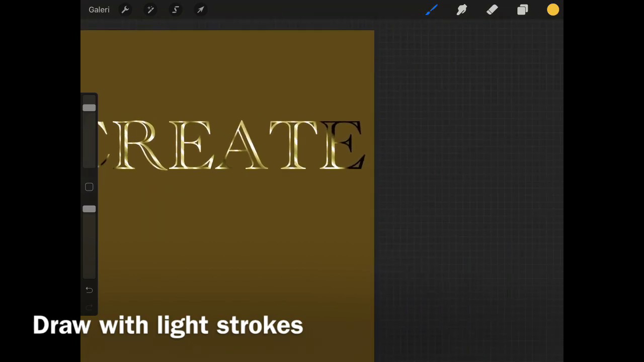The width and height of the screenshot is (644, 362).
Task: Tap the gold CREATE lettering on canvas
Action: (x=231, y=145)
